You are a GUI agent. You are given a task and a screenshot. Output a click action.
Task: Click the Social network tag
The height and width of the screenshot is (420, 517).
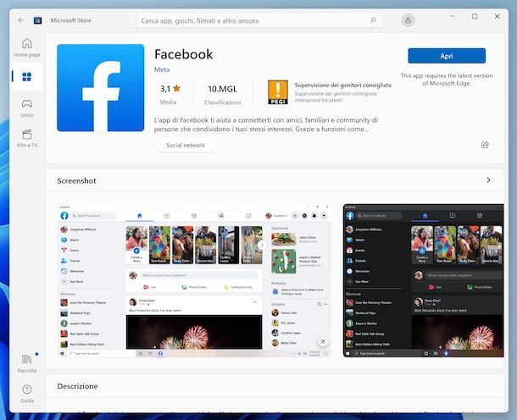(x=186, y=146)
